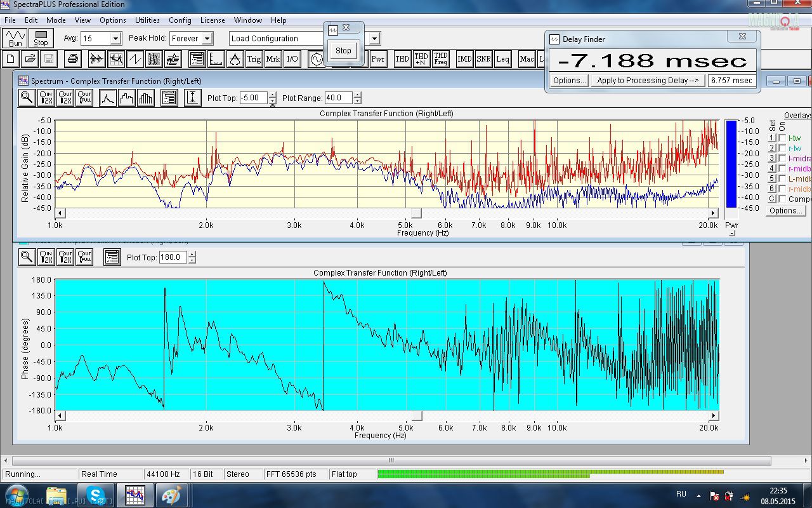Click Stop in small floating window
This screenshot has height=508, width=812.
[343, 51]
